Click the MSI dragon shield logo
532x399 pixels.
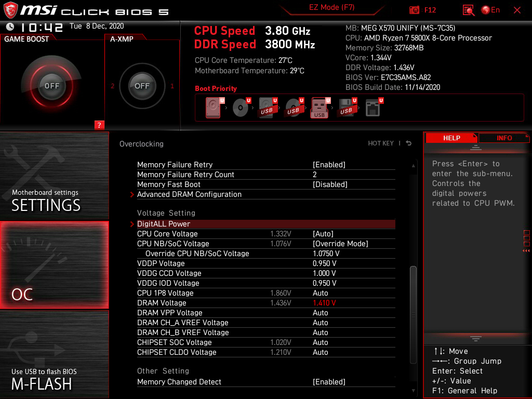click(10, 10)
